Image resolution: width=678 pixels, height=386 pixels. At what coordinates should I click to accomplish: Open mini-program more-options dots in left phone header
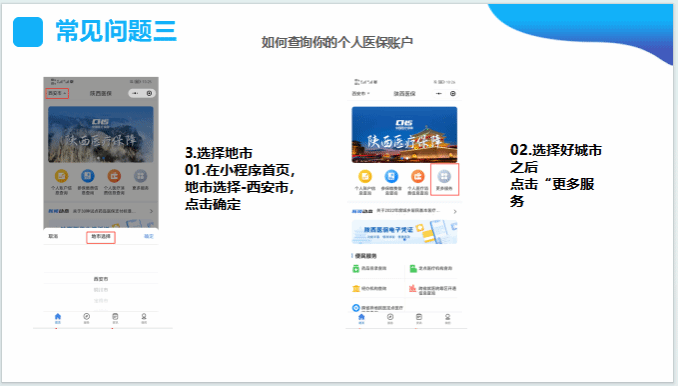click(x=135, y=93)
